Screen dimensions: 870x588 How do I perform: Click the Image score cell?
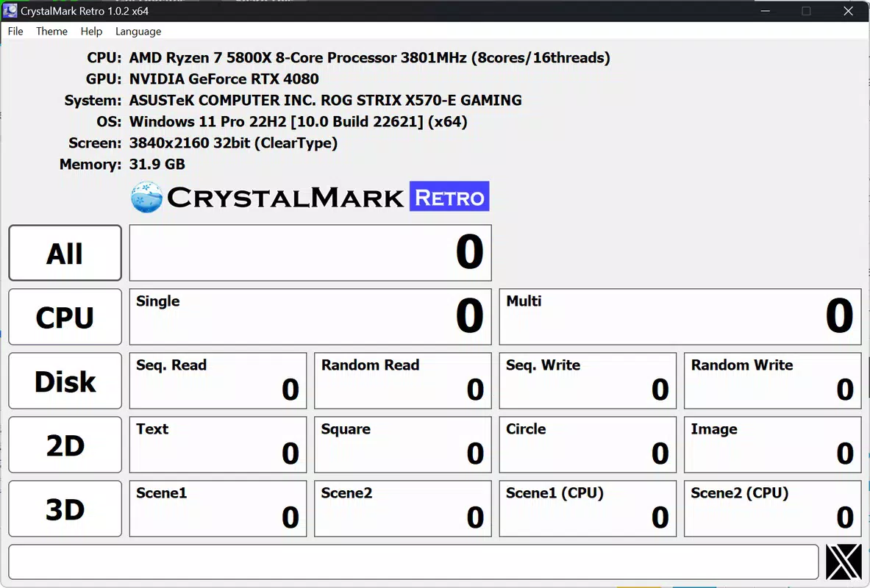773,445
